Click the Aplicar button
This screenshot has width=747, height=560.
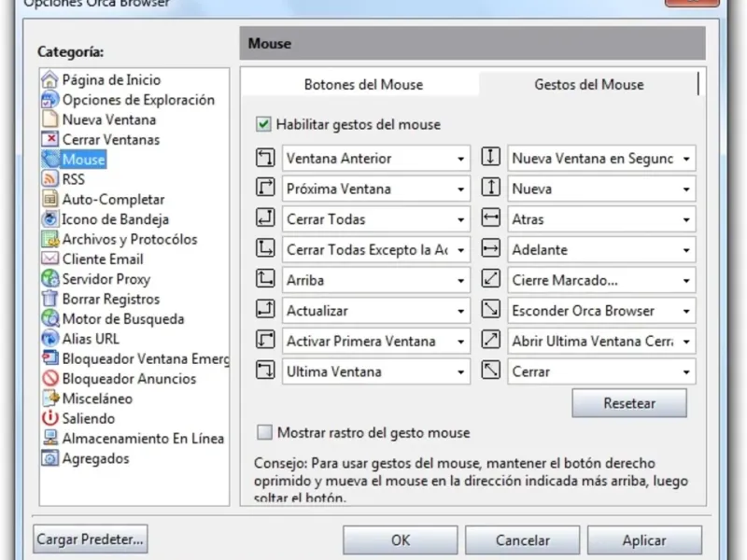(x=644, y=540)
